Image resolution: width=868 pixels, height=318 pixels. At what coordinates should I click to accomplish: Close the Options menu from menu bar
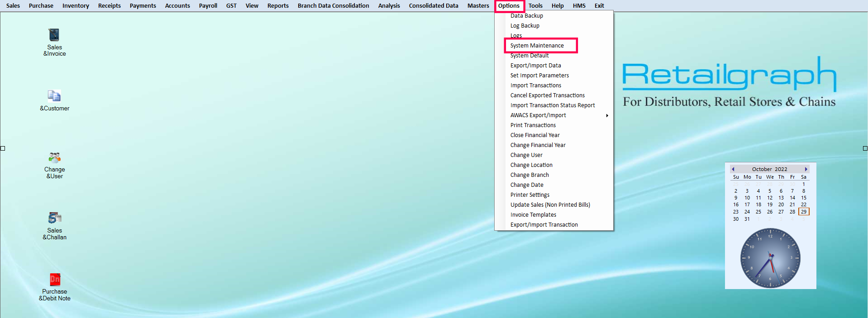pos(509,6)
